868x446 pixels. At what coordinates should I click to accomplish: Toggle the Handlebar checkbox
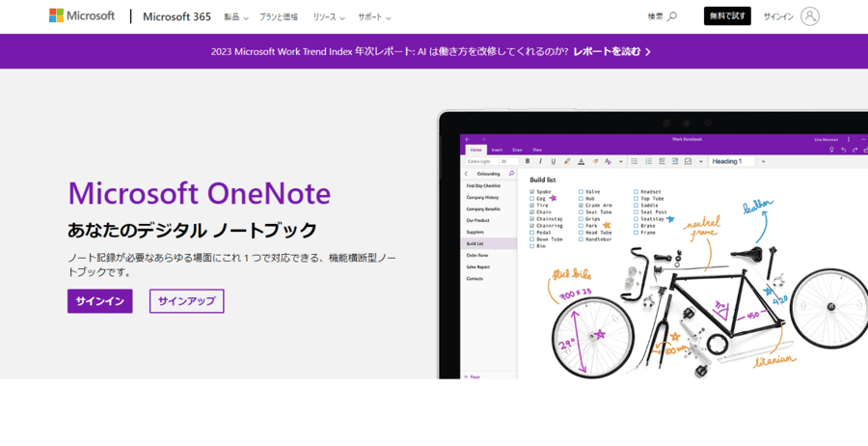coord(582,239)
